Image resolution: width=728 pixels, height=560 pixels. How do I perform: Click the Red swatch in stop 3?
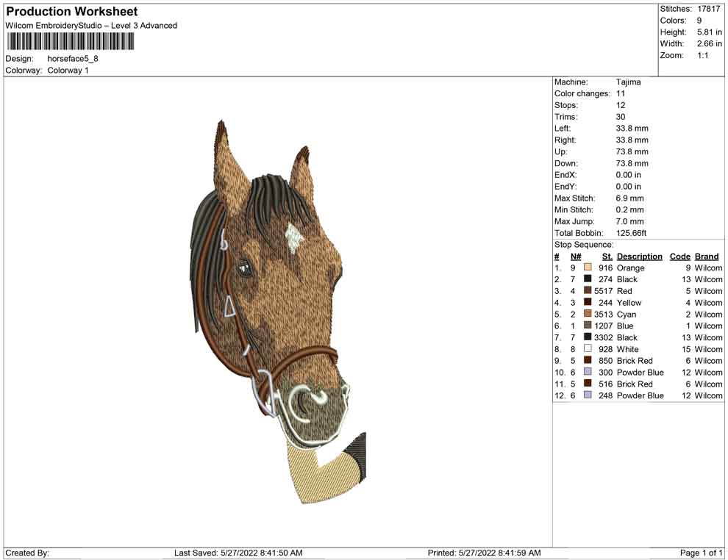coord(588,291)
